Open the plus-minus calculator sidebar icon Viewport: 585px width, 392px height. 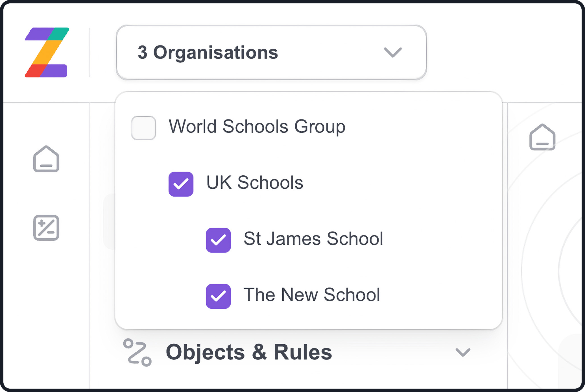click(x=46, y=228)
